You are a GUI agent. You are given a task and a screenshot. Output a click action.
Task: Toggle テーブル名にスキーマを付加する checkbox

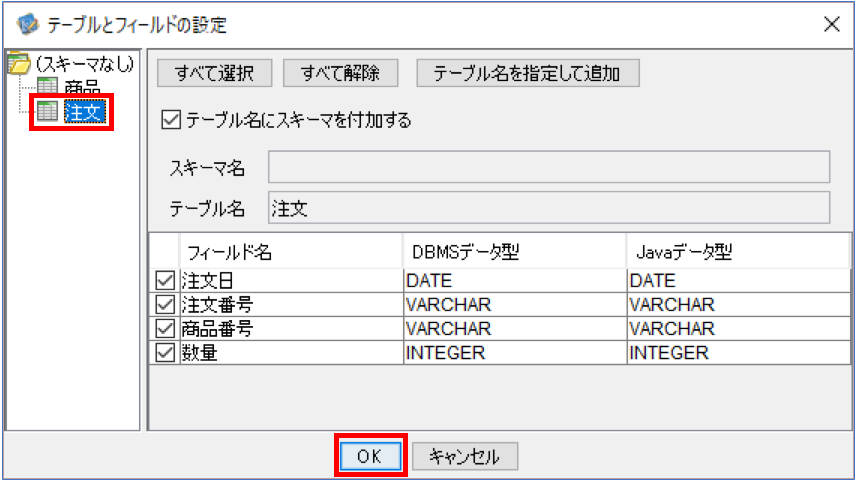click(171, 120)
